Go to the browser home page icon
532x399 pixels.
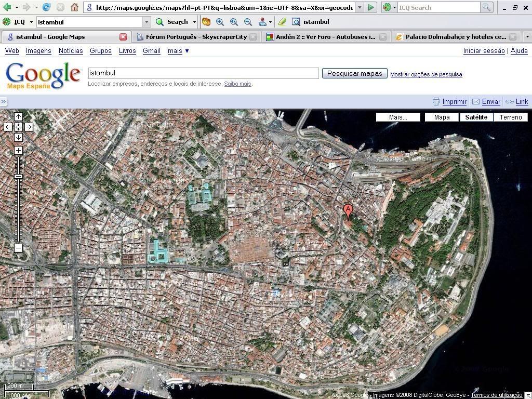coord(74,7)
